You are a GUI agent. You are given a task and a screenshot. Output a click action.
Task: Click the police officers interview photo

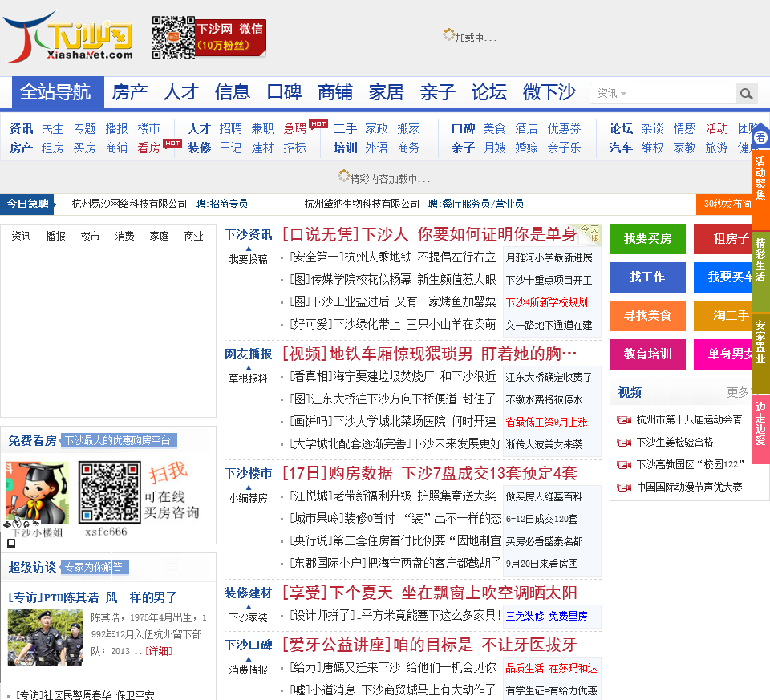46,637
